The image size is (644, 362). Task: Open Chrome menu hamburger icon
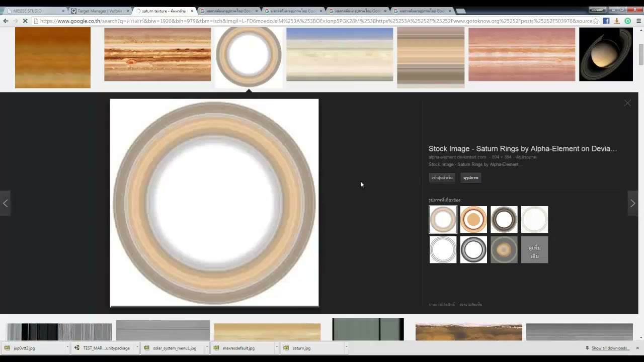coord(638,21)
